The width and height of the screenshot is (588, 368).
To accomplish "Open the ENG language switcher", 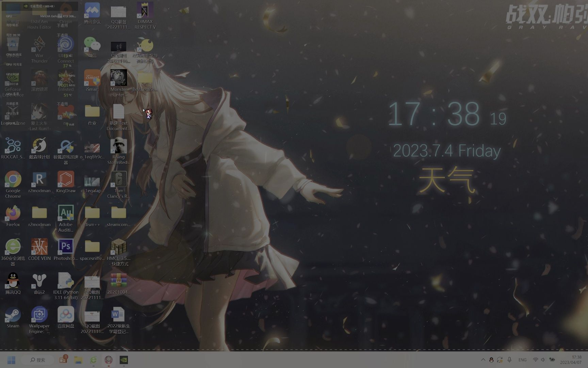I will pos(523,359).
